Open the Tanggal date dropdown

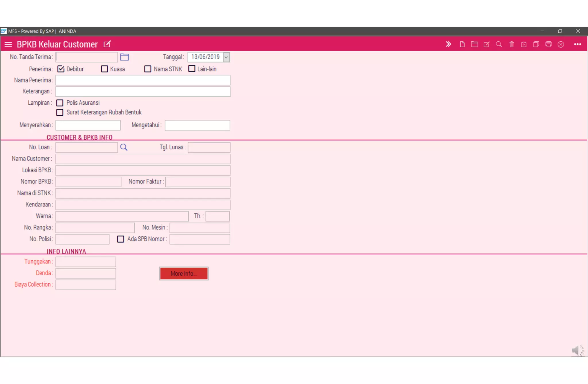pos(226,57)
